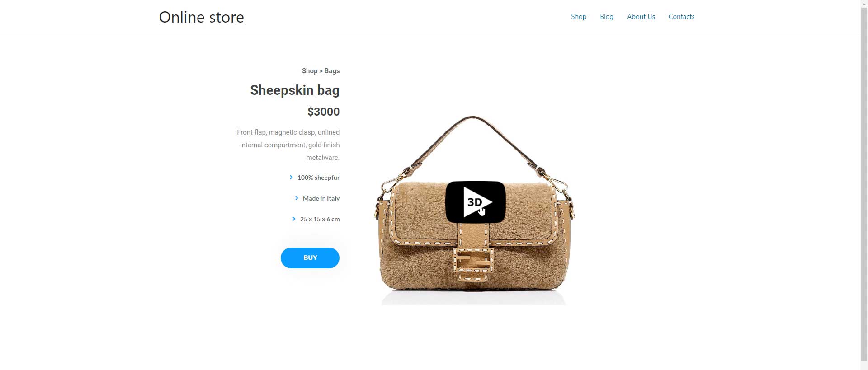Select the Bags breadcrumb link
The height and width of the screenshot is (370, 868).
pyautogui.click(x=332, y=71)
